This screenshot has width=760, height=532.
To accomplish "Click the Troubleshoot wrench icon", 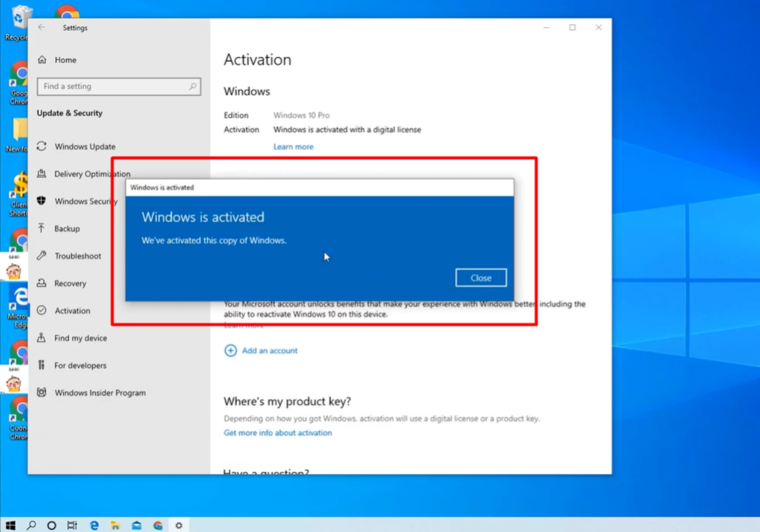I will pyautogui.click(x=42, y=256).
